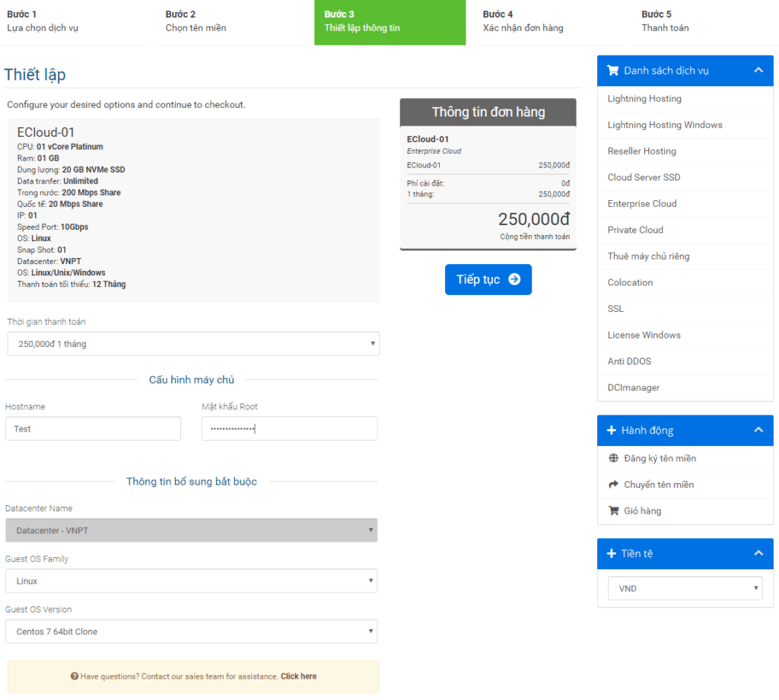
Task: Click 'Thanh toán tối thiểu: 12 Tháng' text
Action: coord(72,284)
